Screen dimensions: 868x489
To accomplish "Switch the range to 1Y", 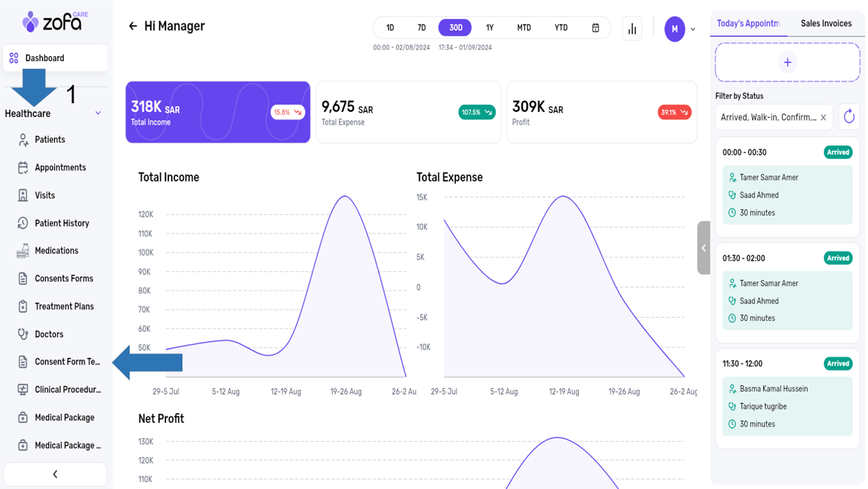I will tap(489, 28).
